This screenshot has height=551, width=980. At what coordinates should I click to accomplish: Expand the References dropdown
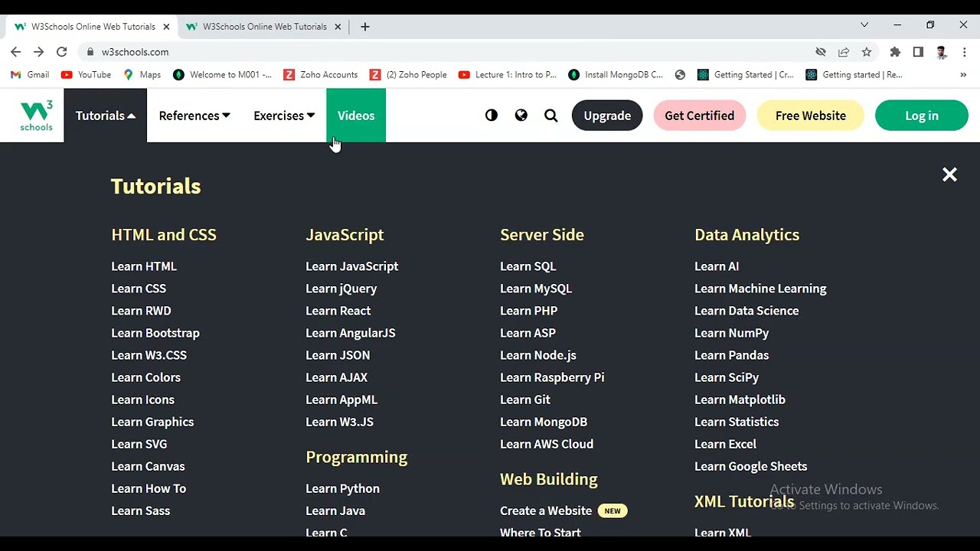click(194, 116)
